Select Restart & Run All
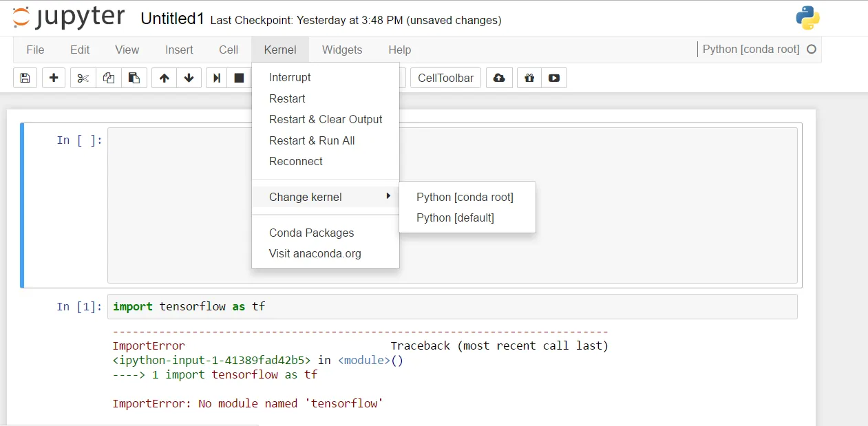The height and width of the screenshot is (426, 868). pos(312,140)
